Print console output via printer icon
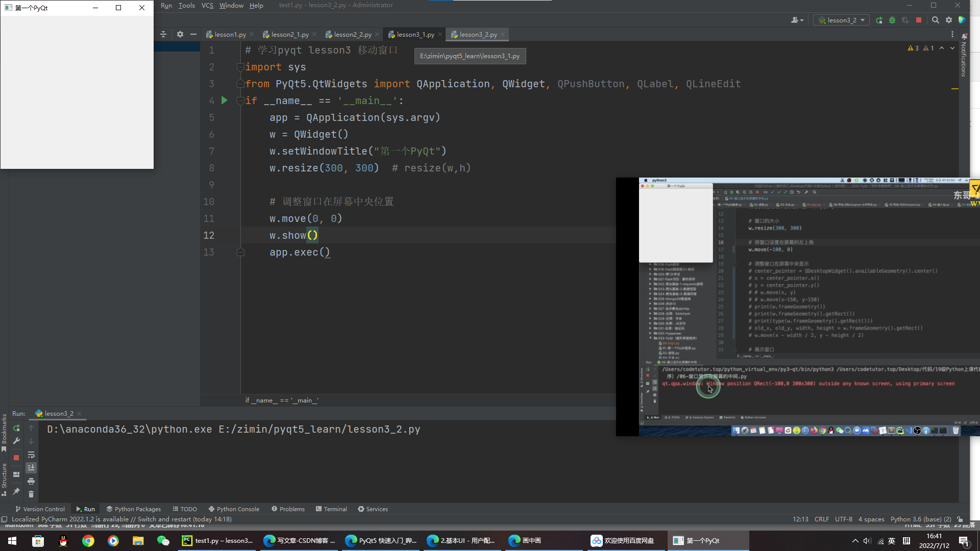The image size is (980, 551). coord(31,481)
